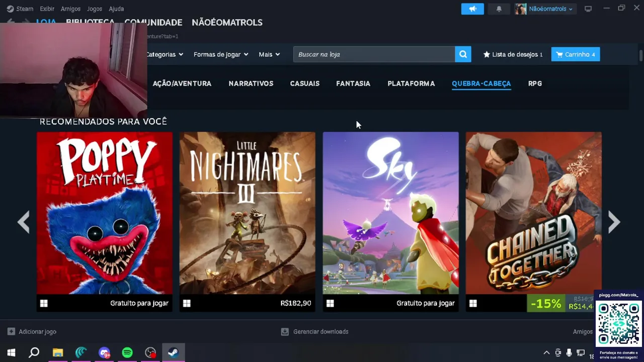Open the Discord taskbar icon
Viewport: 644px width, 362px height.
pos(104,353)
